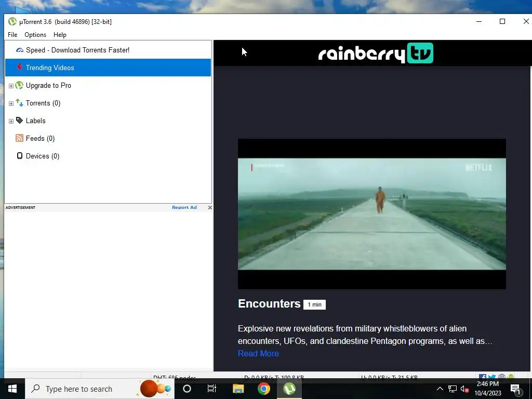Screen dimensions: 532x399
Task: Click the globe icon in status bar
Action: tap(502, 377)
